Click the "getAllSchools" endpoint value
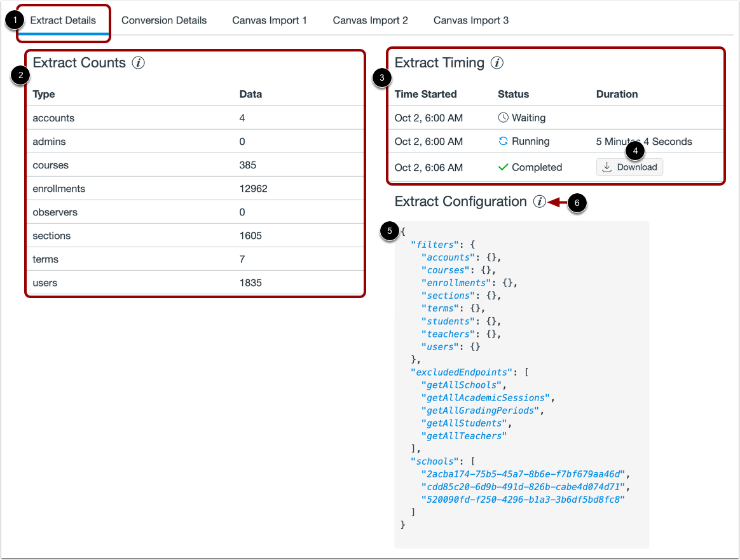 click(461, 385)
